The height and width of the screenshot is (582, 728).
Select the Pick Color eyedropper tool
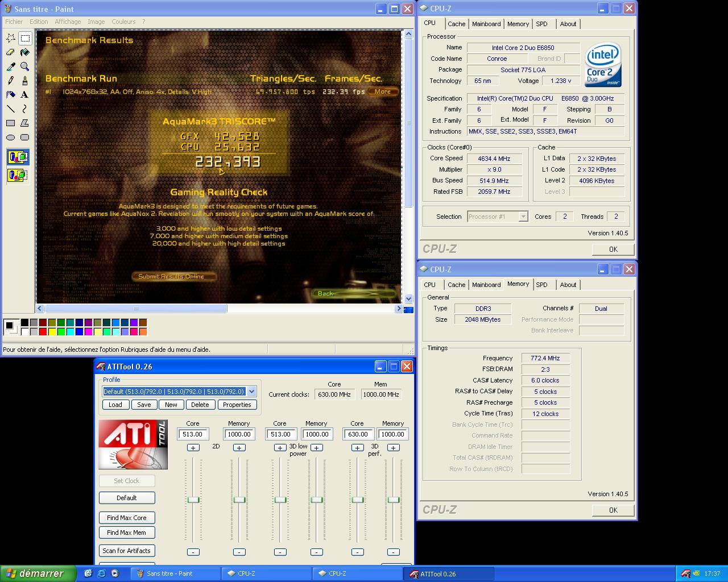(11, 66)
